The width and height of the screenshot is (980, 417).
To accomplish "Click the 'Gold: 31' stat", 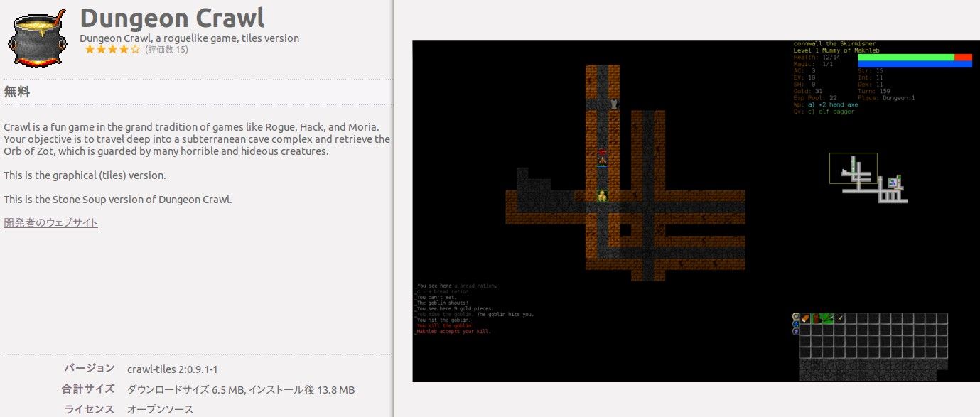I will (x=809, y=91).
